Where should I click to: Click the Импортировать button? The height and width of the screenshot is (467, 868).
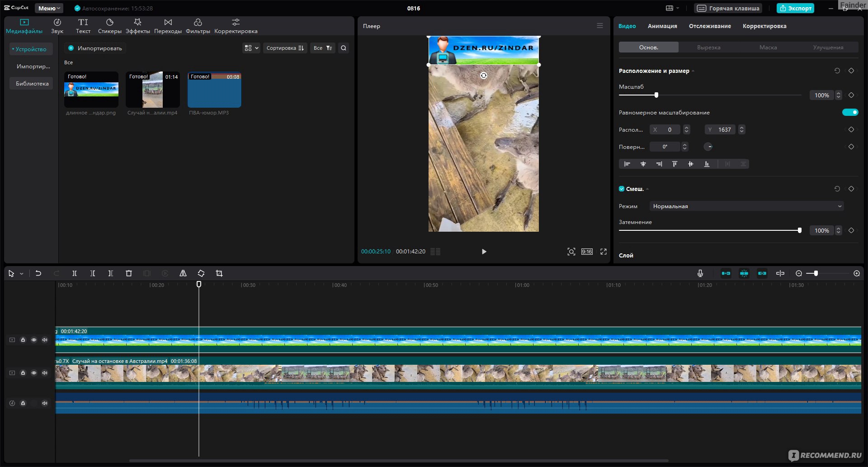(95, 48)
